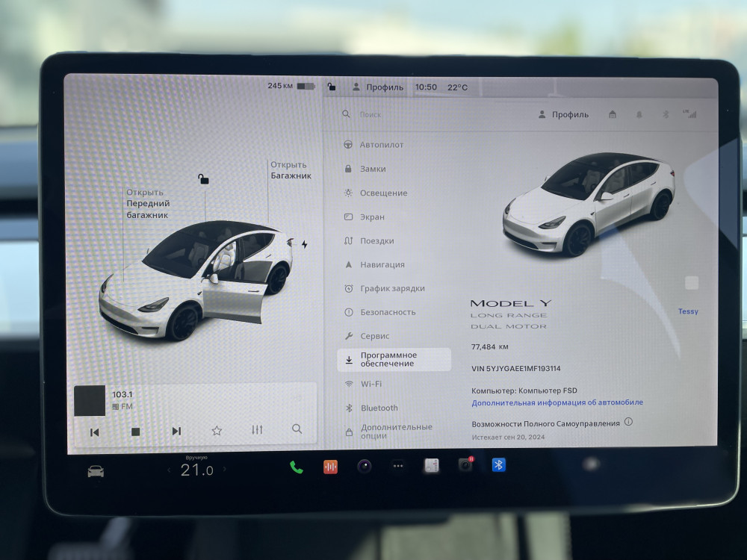Tap the search magnifier in settings panel

[347, 114]
